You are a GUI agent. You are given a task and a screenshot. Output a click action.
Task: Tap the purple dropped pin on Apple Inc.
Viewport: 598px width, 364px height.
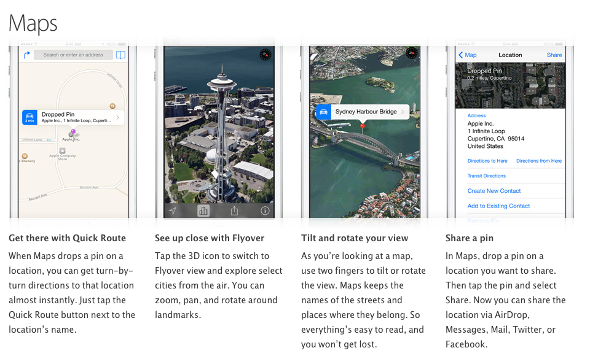point(73,132)
